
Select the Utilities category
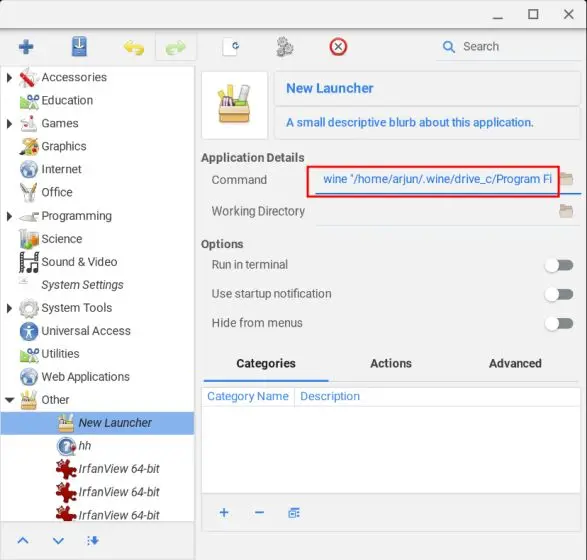tap(60, 354)
